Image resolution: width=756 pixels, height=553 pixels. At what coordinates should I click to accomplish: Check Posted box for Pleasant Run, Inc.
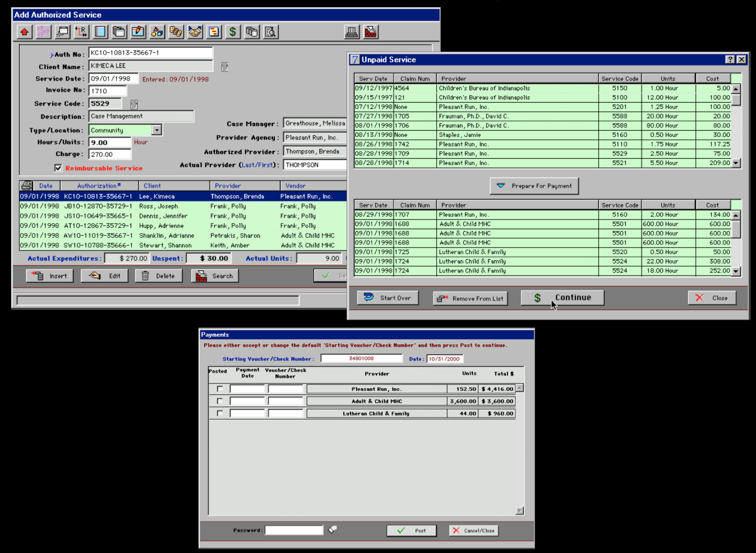pyautogui.click(x=220, y=389)
